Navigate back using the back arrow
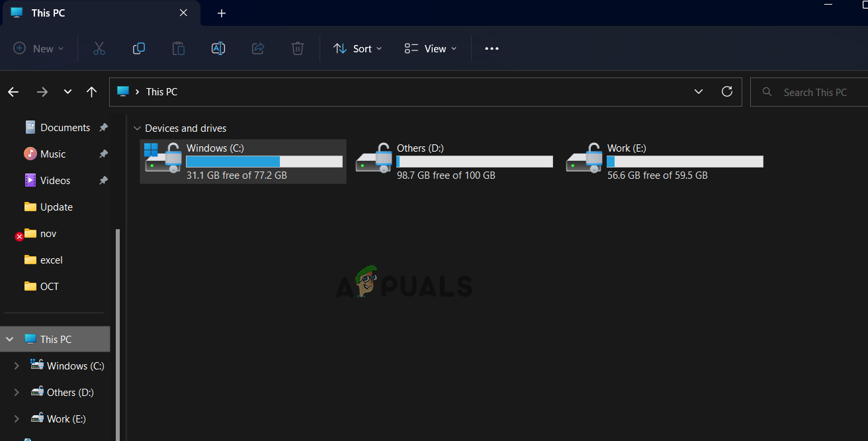This screenshot has height=441, width=868. 13,91
